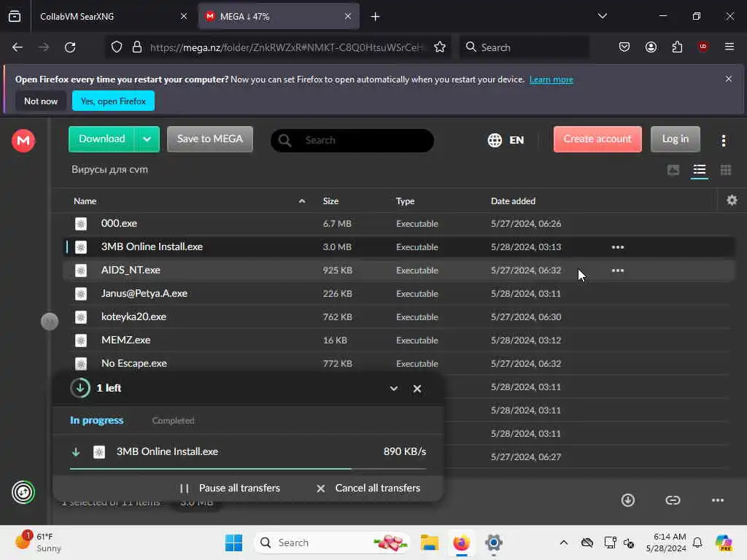Cancel all transfers
Image resolution: width=747 pixels, height=560 pixels.
[368, 488]
